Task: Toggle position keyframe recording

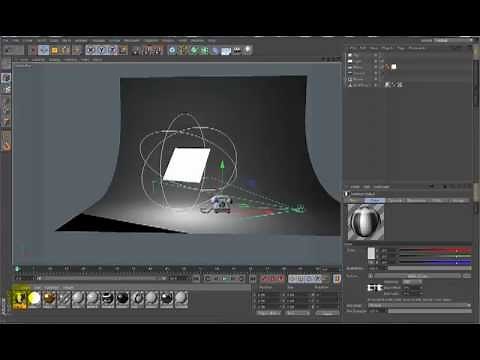Action: click(293, 278)
